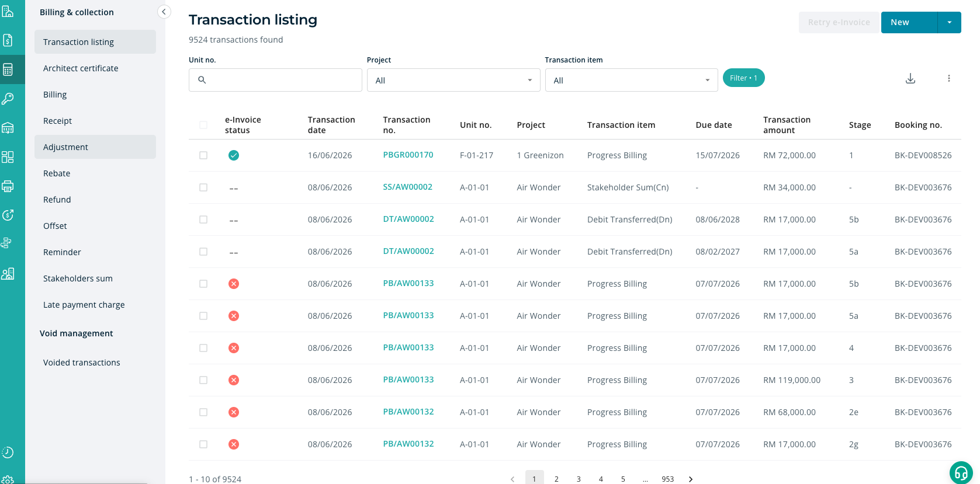Open transaction link PBGR000170
The width and height of the screenshot is (980, 484).
(x=408, y=155)
